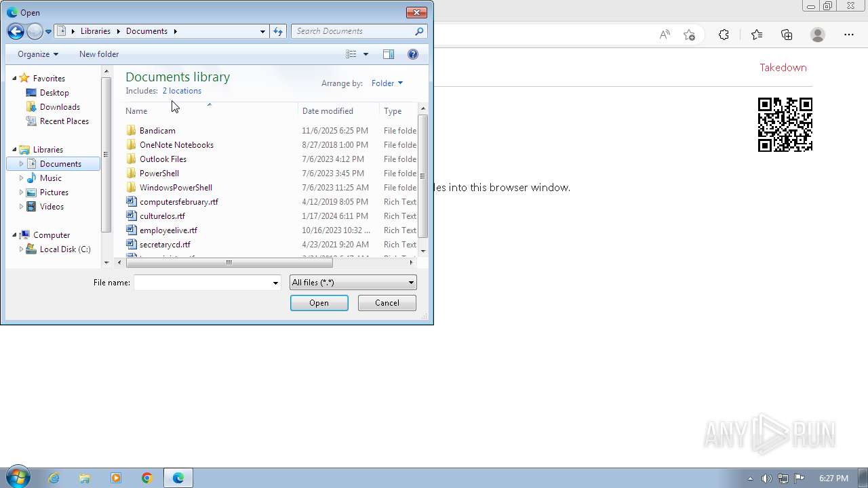Viewport: 868px width, 488px height.
Task: Click the Read aloud icon in Edge
Action: (x=665, y=35)
